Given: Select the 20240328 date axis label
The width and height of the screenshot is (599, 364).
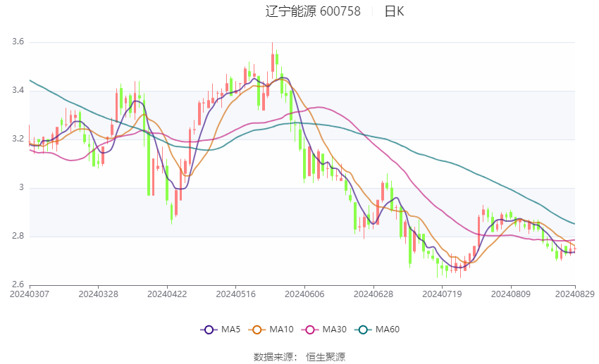Looking at the screenshot, I should [98, 294].
